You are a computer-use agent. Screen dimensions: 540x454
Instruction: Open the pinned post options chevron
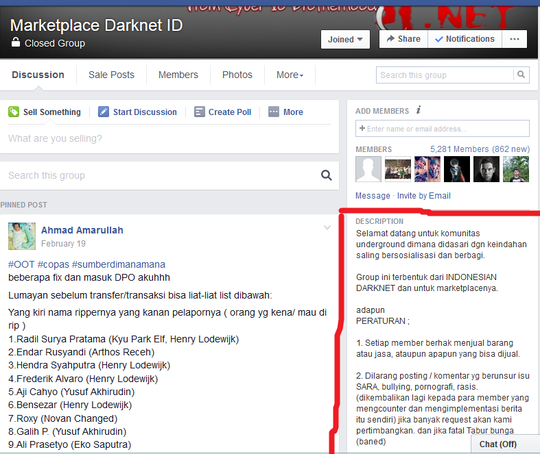click(327, 227)
